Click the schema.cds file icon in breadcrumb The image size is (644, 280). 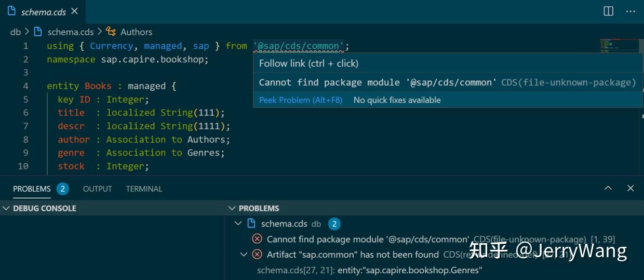[x=38, y=32]
